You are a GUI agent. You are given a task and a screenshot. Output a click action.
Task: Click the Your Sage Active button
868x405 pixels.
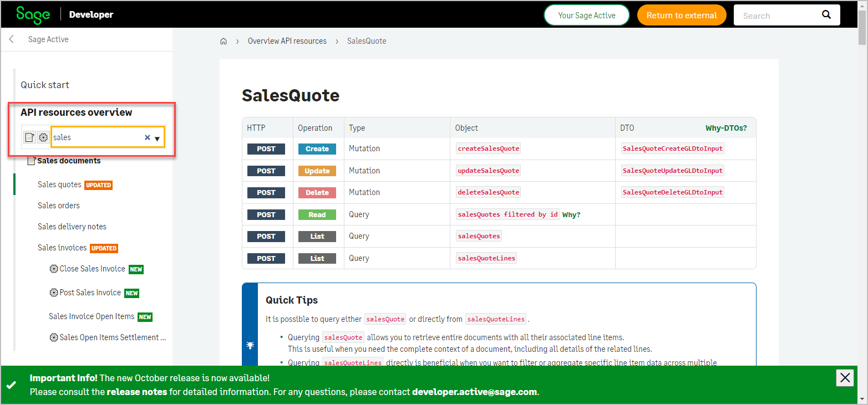pyautogui.click(x=587, y=15)
